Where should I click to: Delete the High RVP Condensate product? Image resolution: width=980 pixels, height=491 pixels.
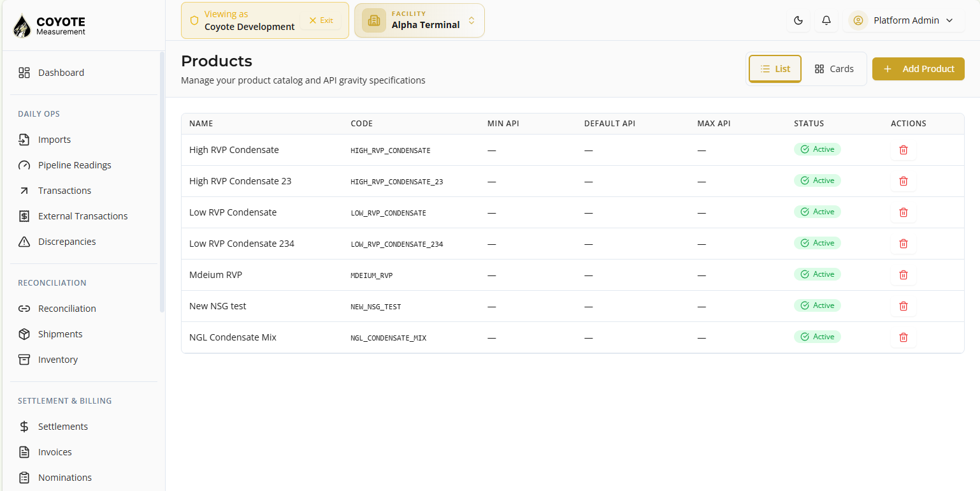pos(903,150)
